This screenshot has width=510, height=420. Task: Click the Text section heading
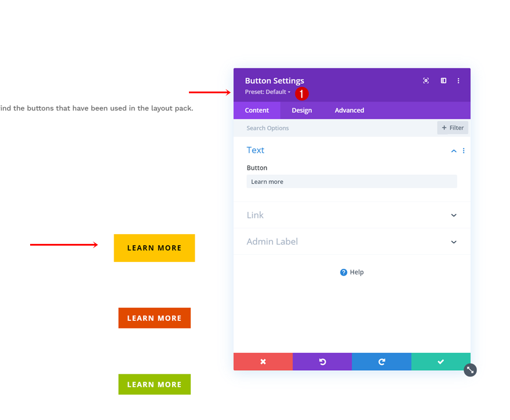[x=256, y=150]
